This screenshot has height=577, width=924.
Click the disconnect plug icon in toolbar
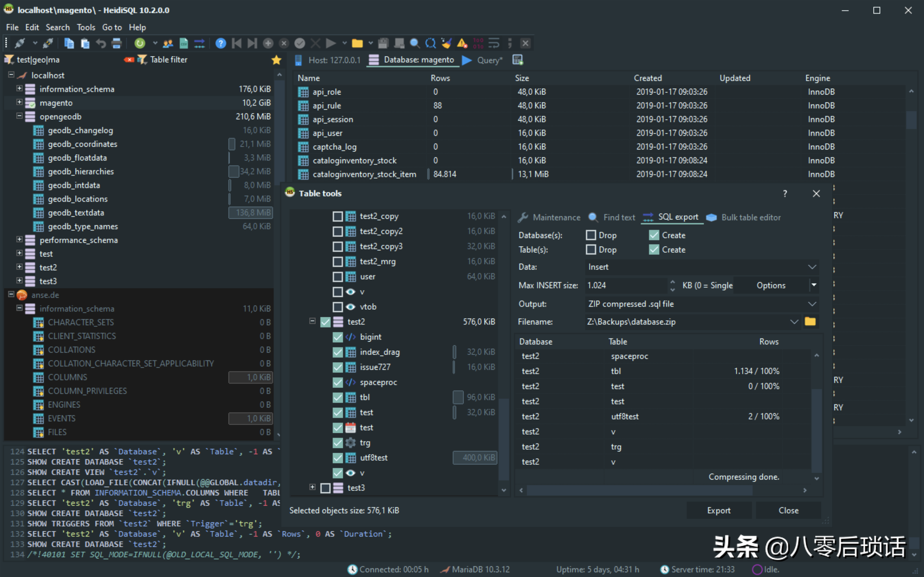48,43
